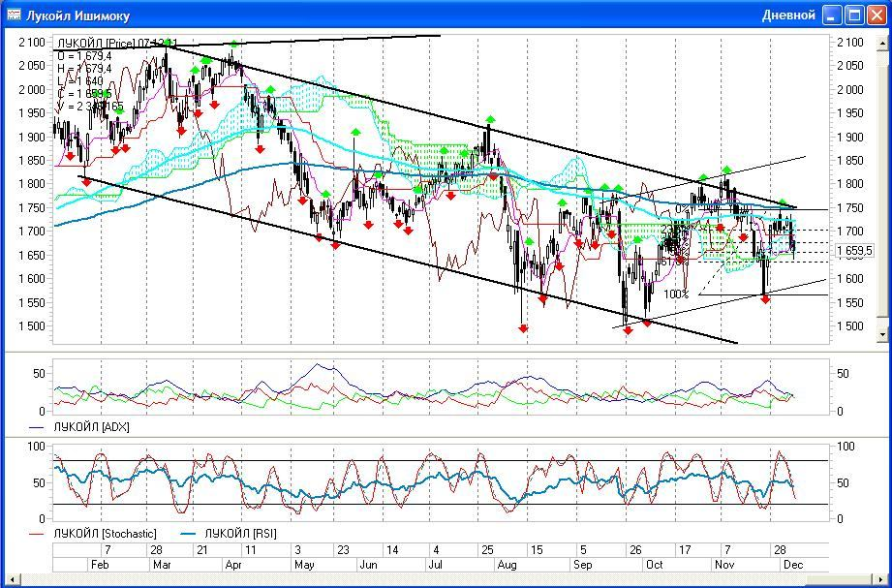Image resolution: width=892 pixels, height=588 pixels.
Task: Click the Лукойл Ишимоку window title text
Action: tap(77, 15)
